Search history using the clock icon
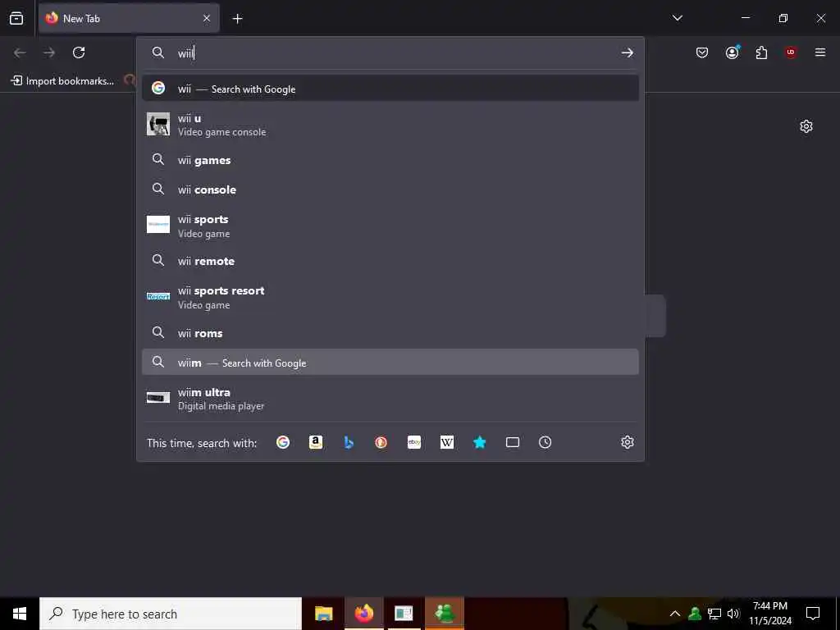The height and width of the screenshot is (630, 840). (545, 442)
